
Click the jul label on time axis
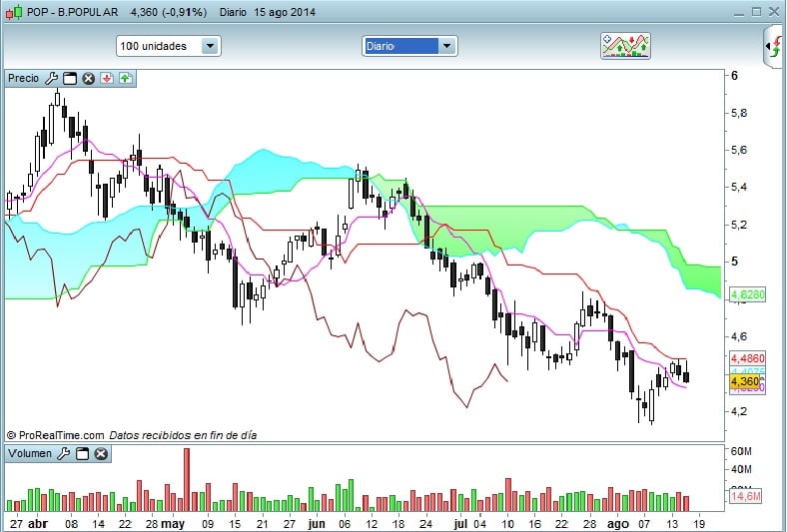[460, 524]
